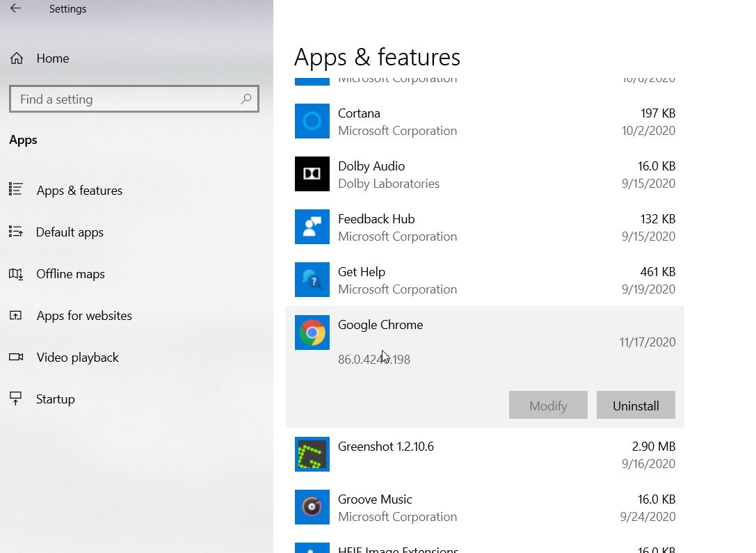Click the Groove Music app icon
The height and width of the screenshot is (553, 756).
[x=312, y=507]
